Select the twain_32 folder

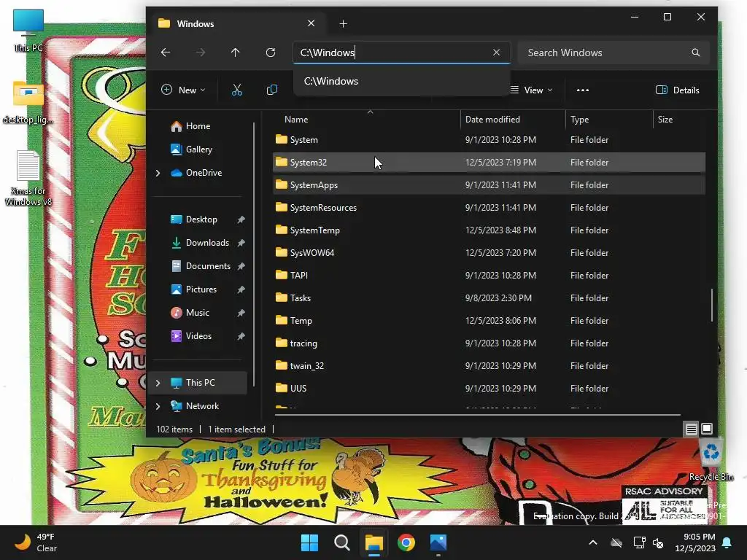coord(489,366)
